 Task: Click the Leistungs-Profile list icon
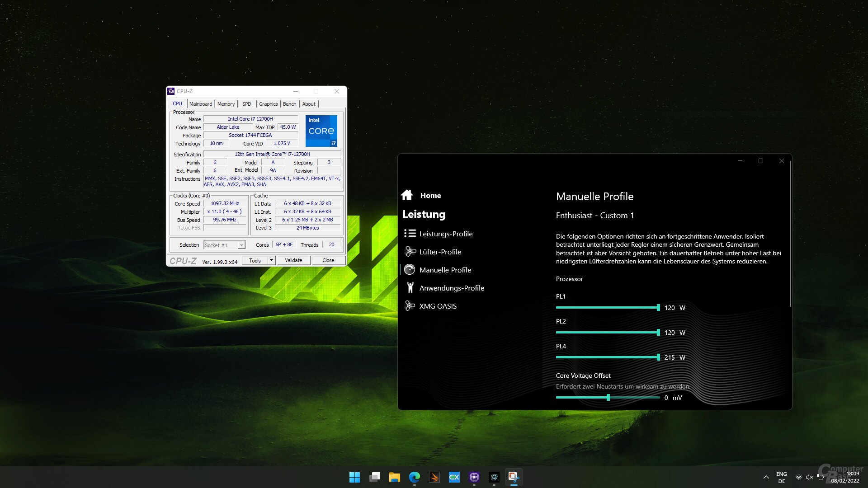(410, 233)
